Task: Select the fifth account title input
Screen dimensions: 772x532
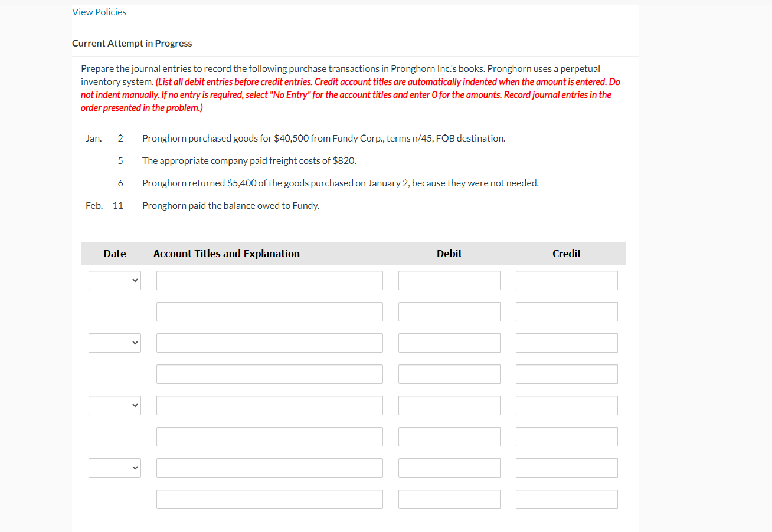Action: point(269,405)
